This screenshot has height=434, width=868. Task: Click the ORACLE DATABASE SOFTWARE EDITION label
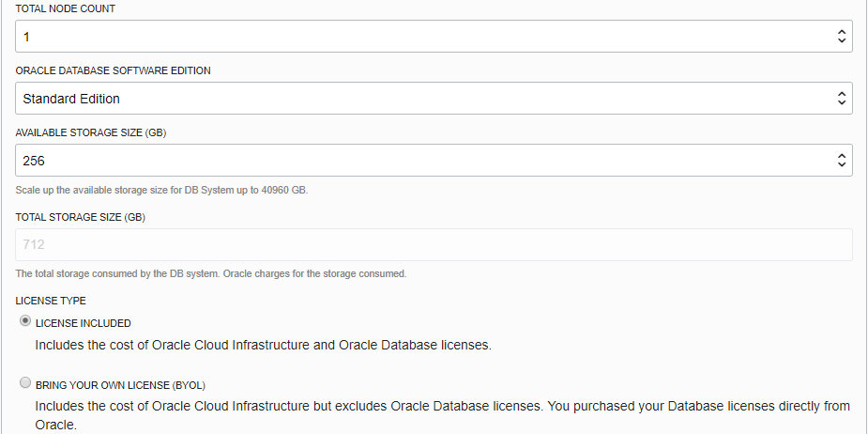113,70
